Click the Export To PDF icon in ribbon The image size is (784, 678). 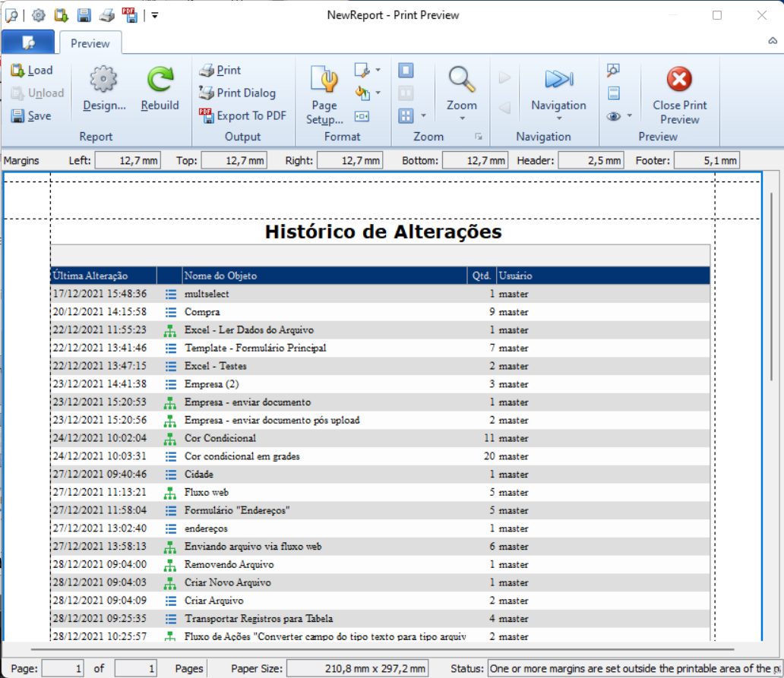pos(207,116)
